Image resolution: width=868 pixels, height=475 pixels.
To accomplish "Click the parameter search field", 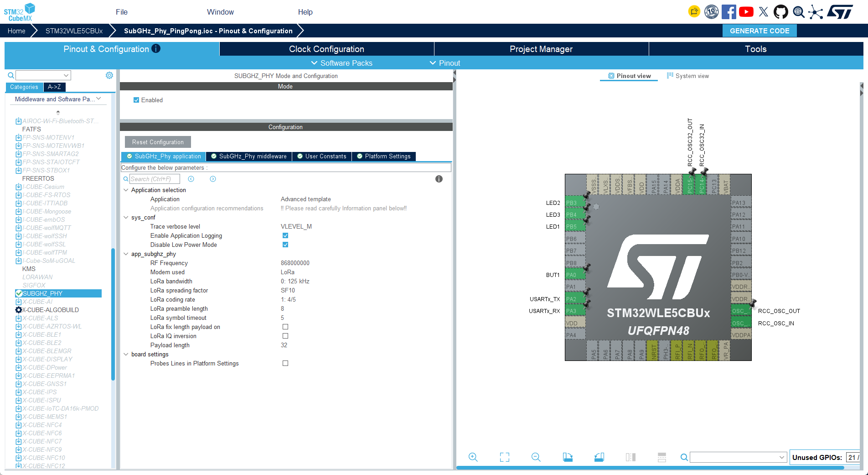I will (155, 179).
